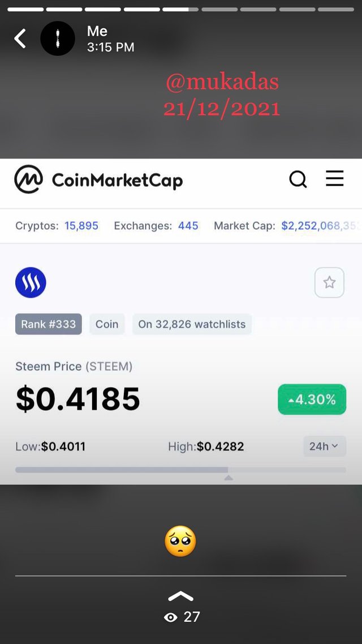The width and height of the screenshot is (362, 644).
Task: Click the low-high price range bar
Action: (180, 470)
